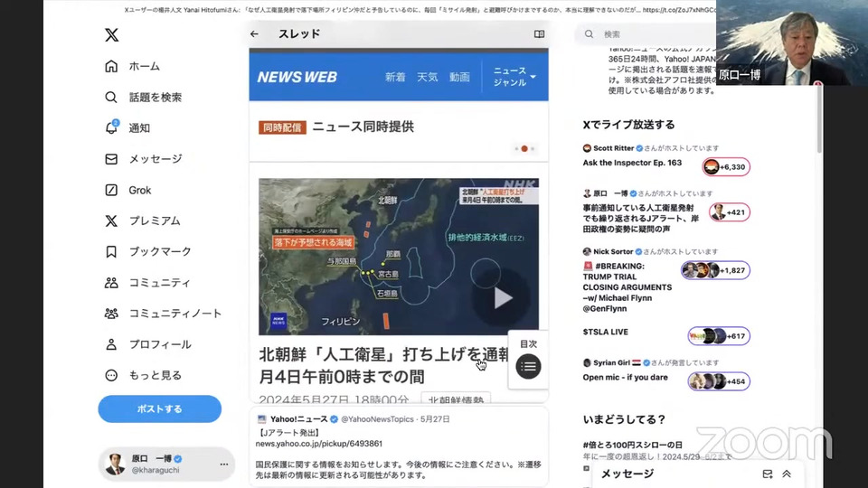Expand メッセージ panel with double chevron
The image size is (868, 488).
(x=787, y=474)
